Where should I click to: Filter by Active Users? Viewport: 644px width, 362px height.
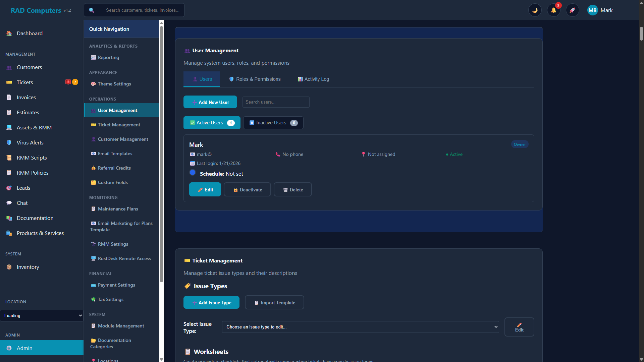coord(212,123)
